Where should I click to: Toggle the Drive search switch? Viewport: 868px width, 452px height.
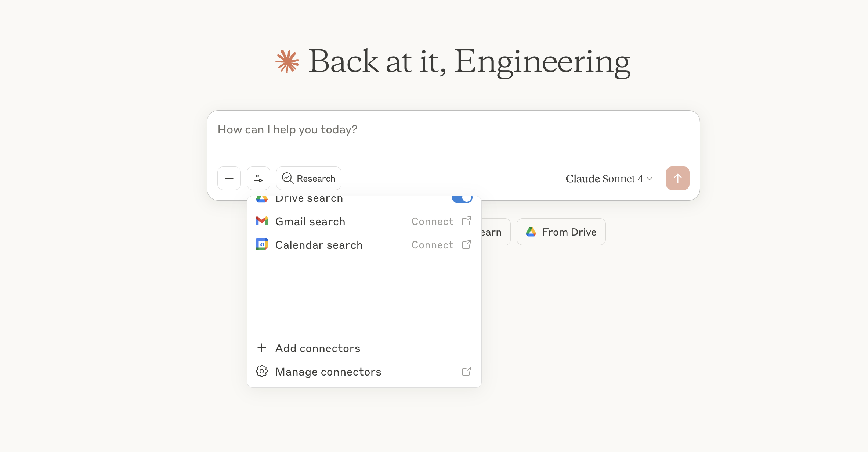462,198
